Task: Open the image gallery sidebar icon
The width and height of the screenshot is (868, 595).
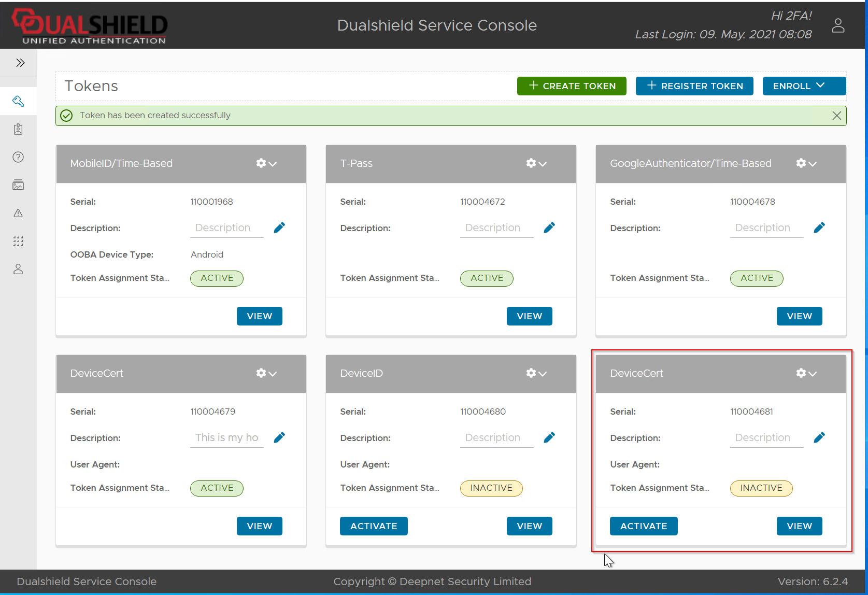Action: tap(18, 185)
